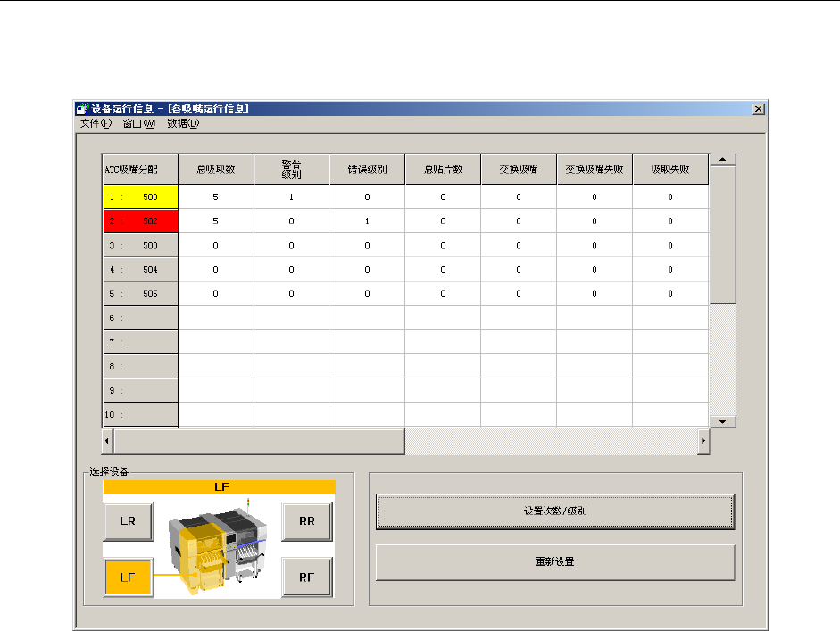This screenshot has width=840, height=631.
Task: Click 警告级别 value 1 in row 500
Action: (291, 197)
